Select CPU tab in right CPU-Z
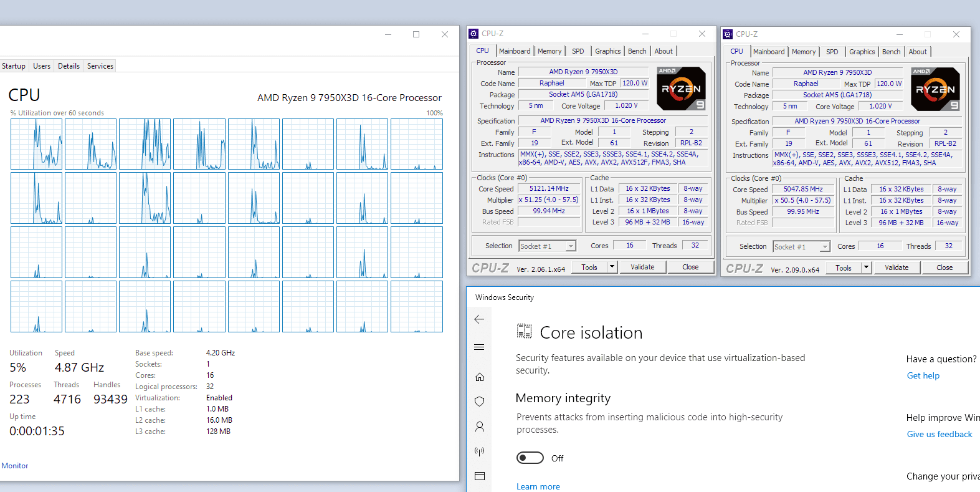Viewport: 980px width, 492px height. tap(737, 52)
